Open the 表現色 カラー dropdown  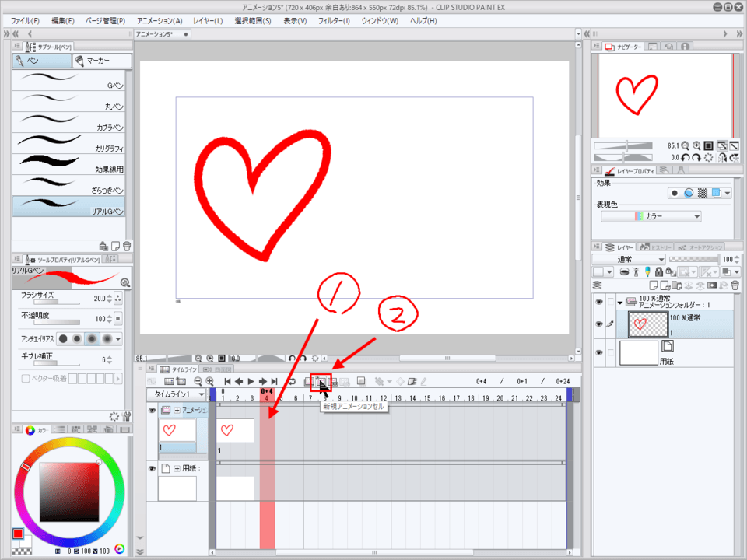point(651,216)
